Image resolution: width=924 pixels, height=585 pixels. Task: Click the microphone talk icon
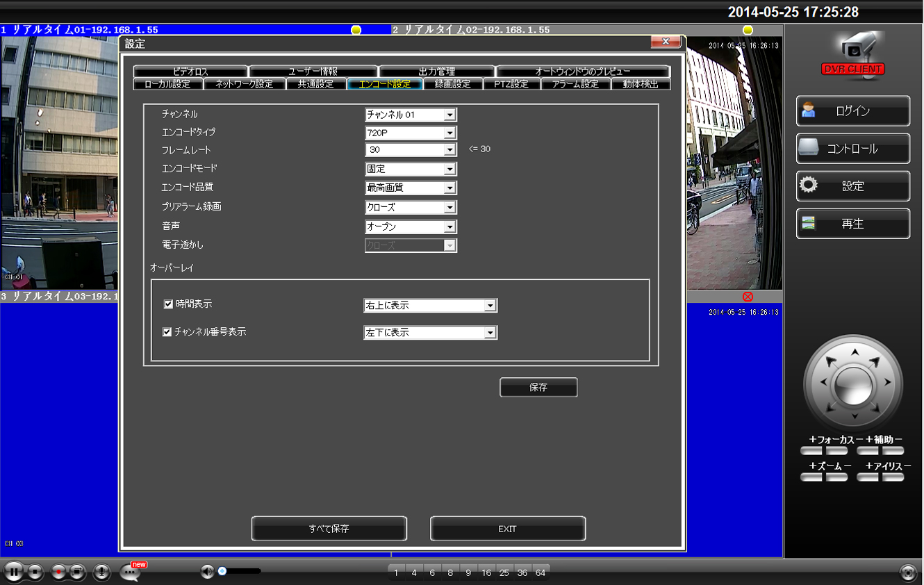[x=101, y=572]
